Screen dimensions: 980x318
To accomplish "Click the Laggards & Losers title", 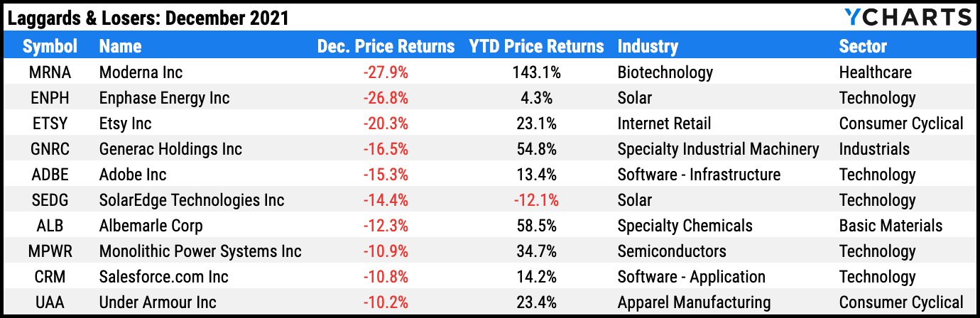I will 148,18.
